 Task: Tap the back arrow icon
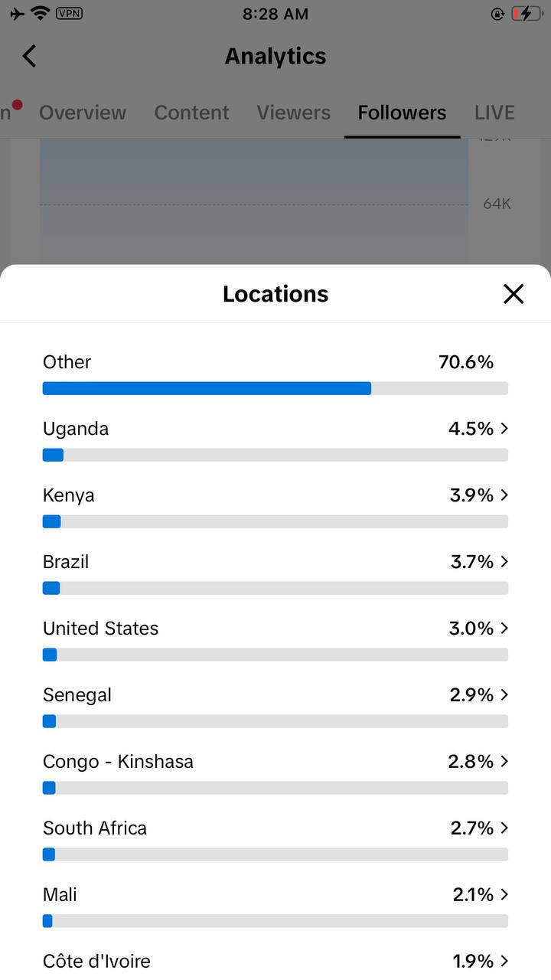point(29,56)
